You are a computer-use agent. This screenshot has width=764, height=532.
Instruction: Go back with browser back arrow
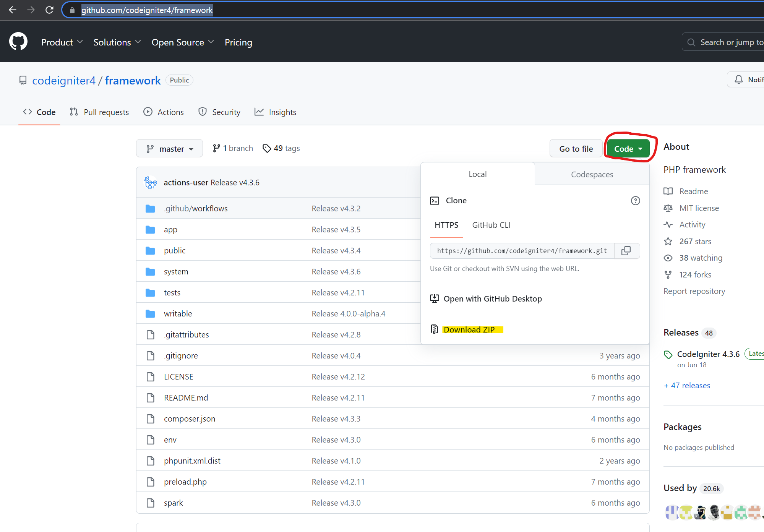[13, 10]
